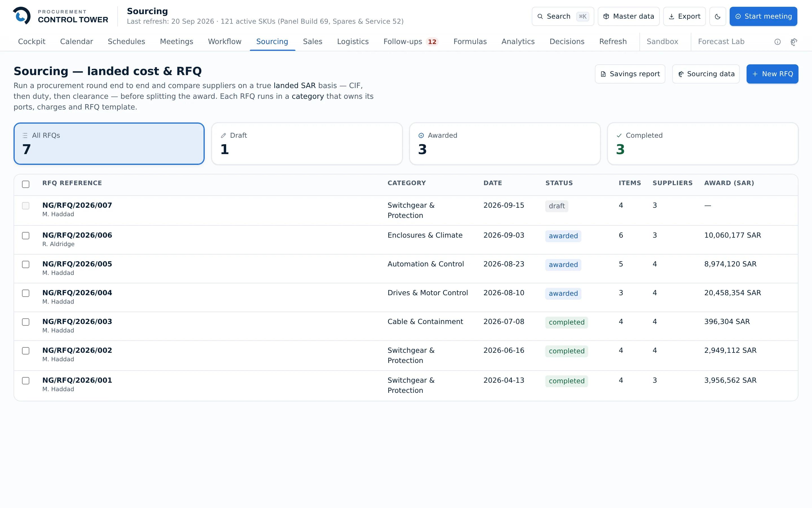Select the All RFQs card

tap(109, 144)
